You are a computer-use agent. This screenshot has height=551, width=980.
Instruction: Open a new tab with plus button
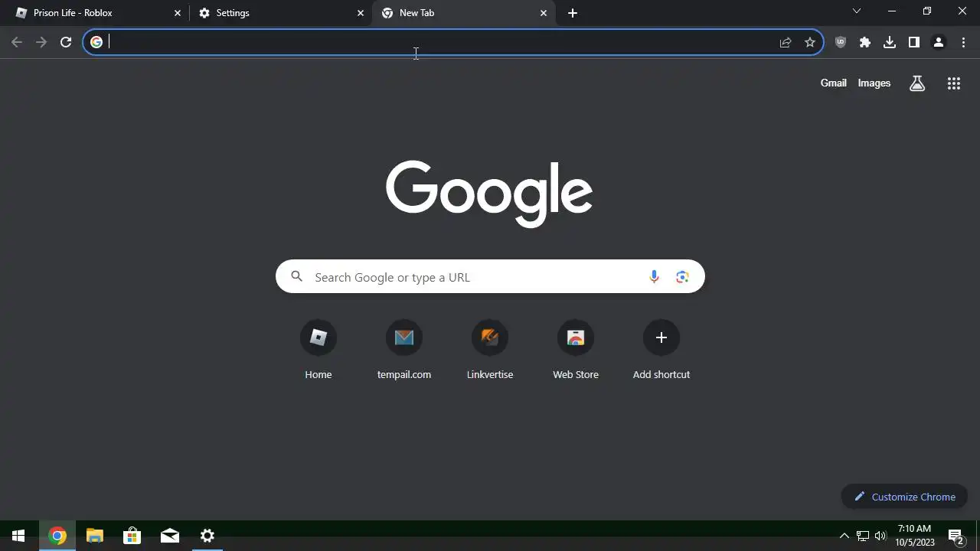pos(573,13)
